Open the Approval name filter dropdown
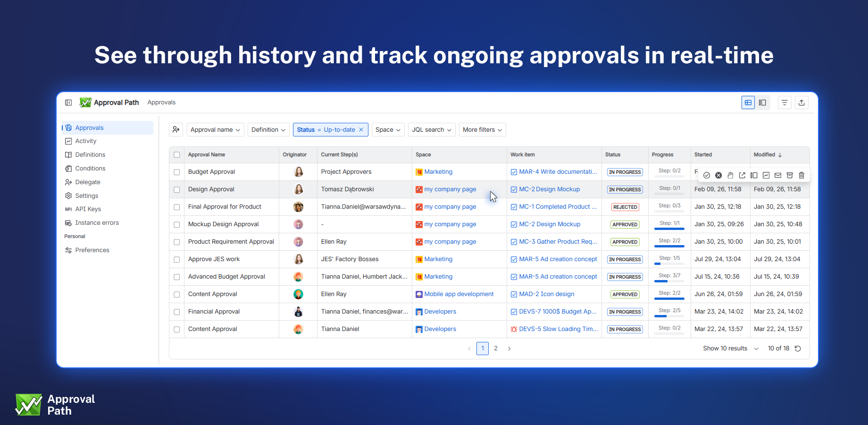The width and height of the screenshot is (868, 425). (215, 129)
